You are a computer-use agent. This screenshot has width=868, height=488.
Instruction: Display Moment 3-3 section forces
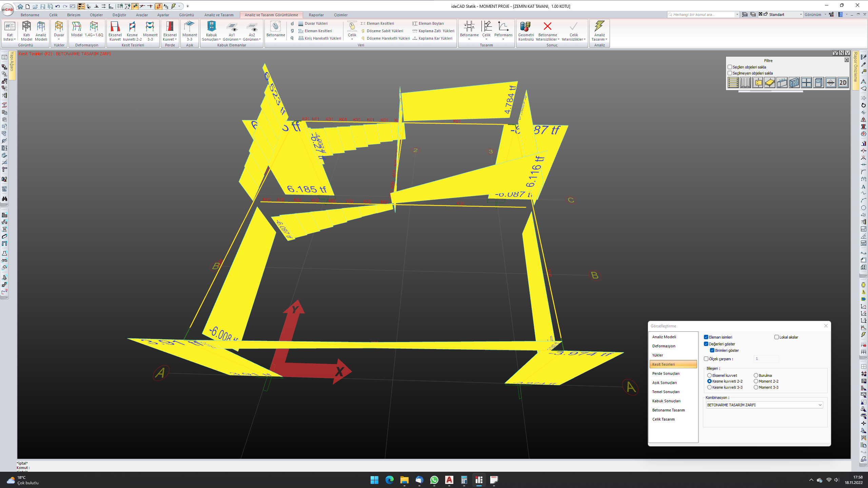[x=150, y=31]
